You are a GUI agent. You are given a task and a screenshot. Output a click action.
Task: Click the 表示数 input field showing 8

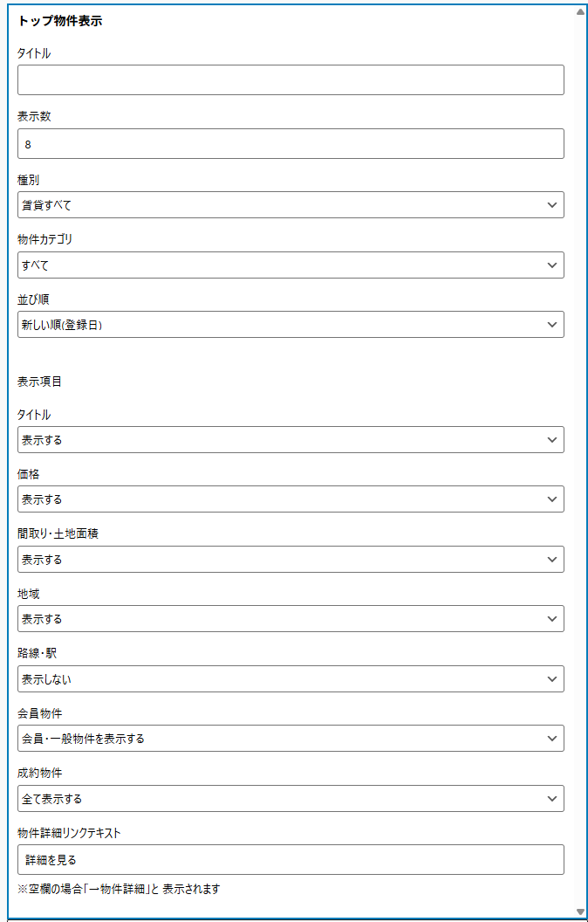tap(291, 144)
